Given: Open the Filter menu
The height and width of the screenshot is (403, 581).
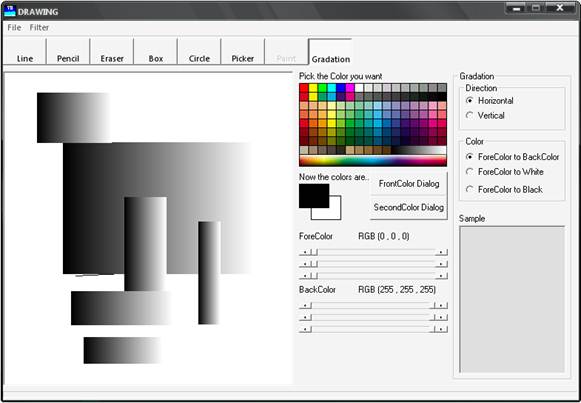Looking at the screenshot, I should 39,27.
